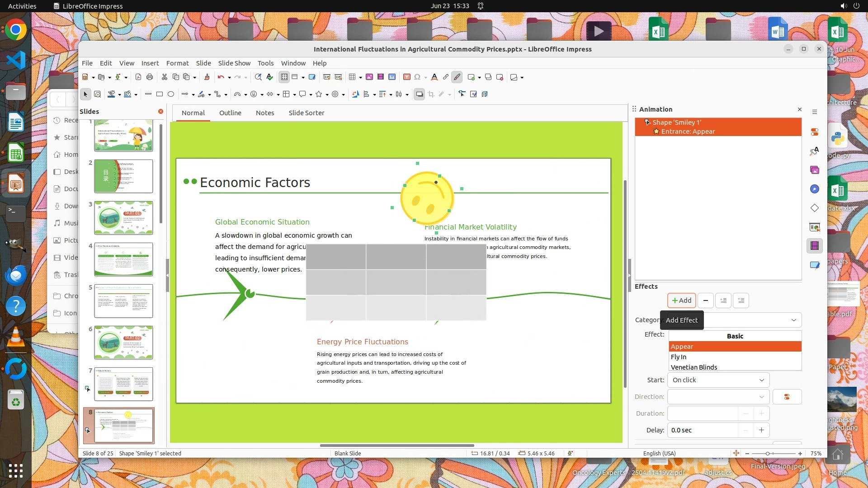The height and width of the screenshot is (488, 868).
Task: Open the Slide Show menu
Action: (234, 63)
